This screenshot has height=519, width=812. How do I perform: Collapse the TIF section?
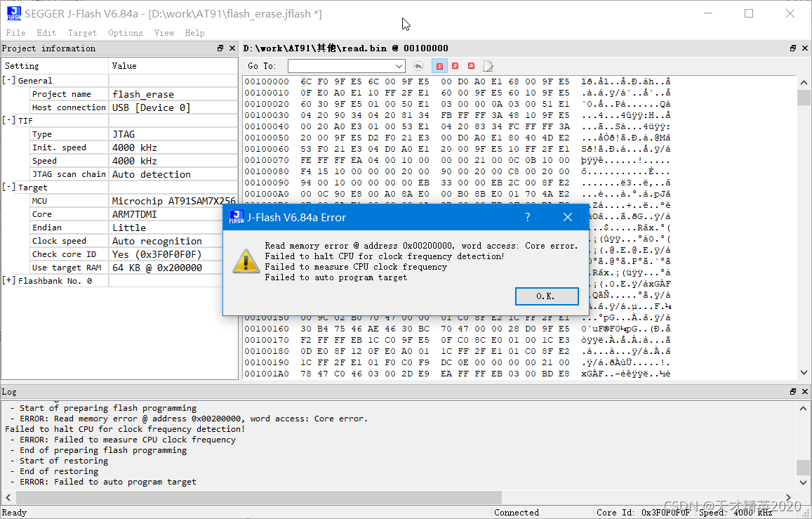click(x=8, y=120)
